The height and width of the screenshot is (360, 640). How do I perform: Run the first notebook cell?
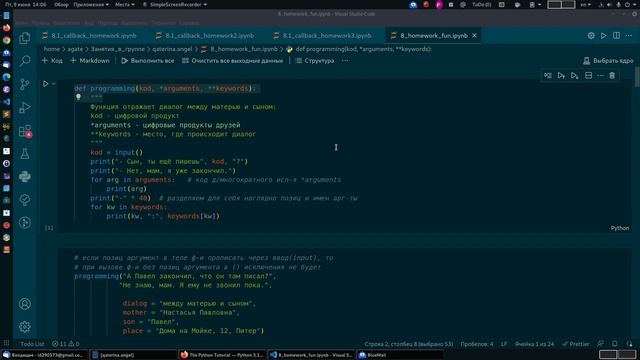(45, 84)
